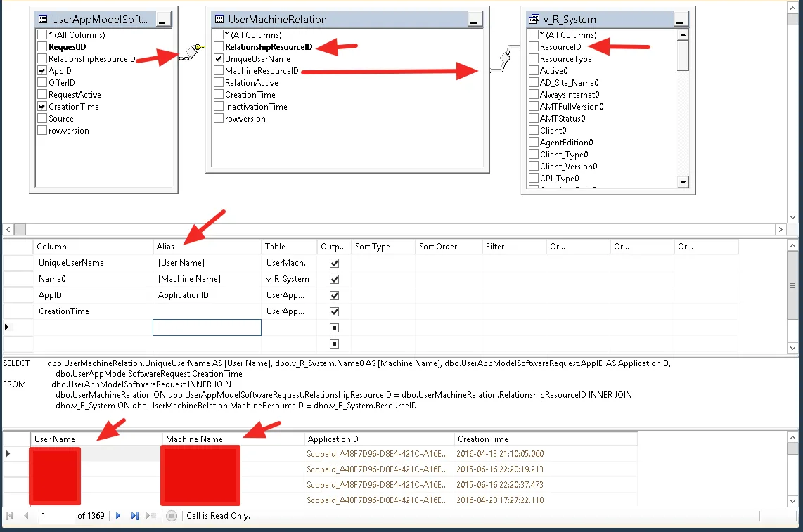Click the Sort Type column header
The width and height of the screenshot is (803, 532).
(384, 246)
